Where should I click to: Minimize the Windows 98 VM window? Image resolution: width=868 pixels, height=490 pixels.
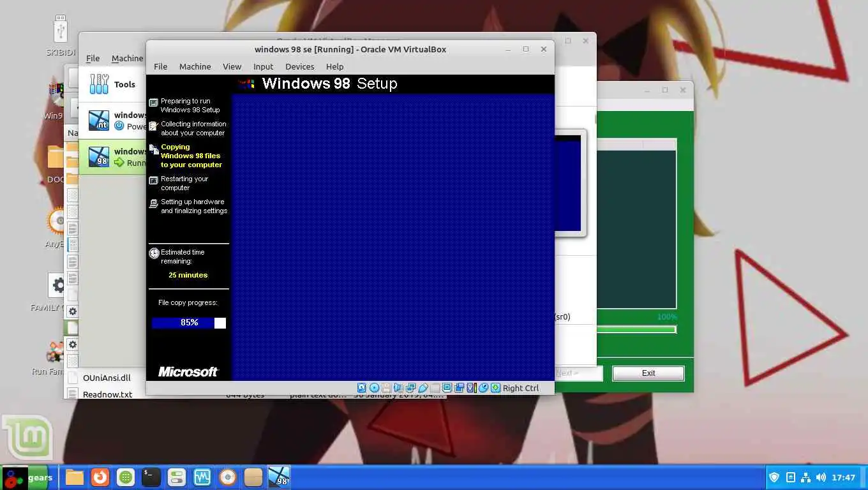[508, 49]
